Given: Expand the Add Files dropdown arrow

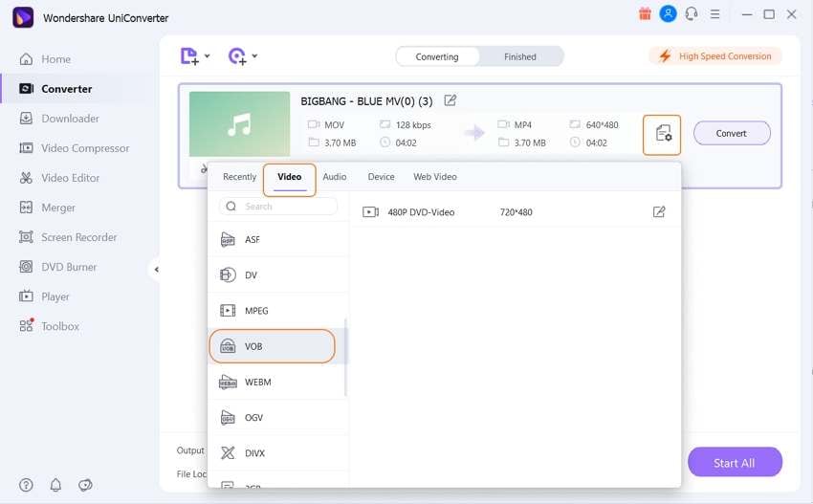Looking at the screenshot, I should 207,55.
